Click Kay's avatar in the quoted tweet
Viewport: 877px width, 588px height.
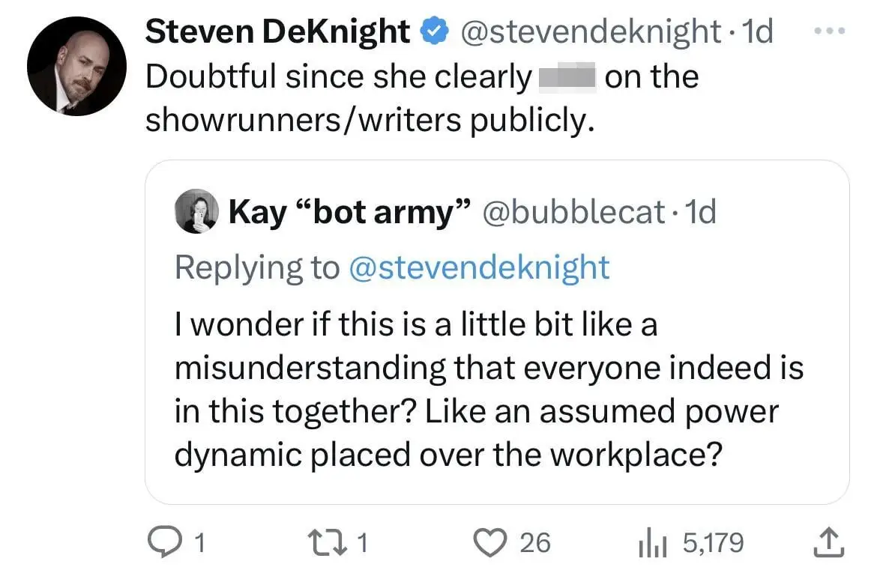[196, 211]
